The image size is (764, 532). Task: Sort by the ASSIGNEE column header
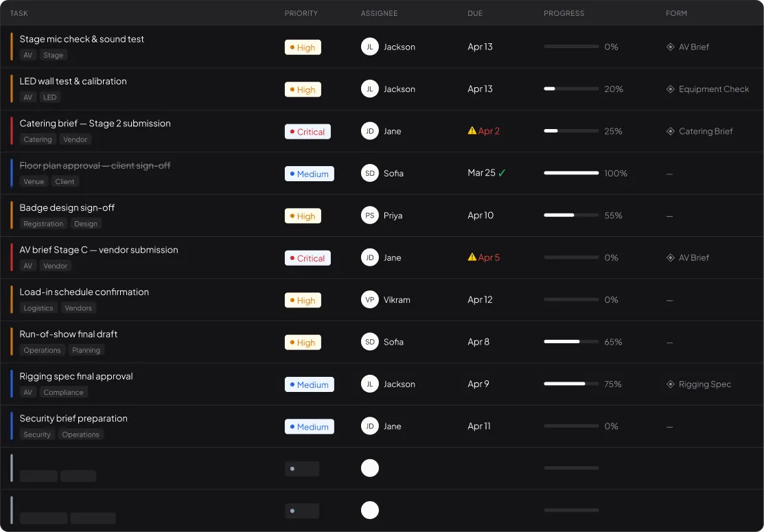[x=379, y=13]
